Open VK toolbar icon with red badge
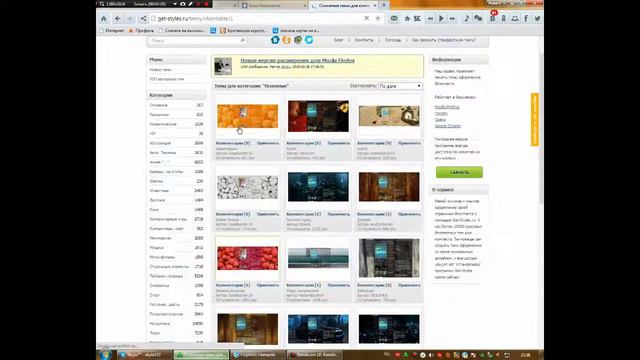Screen dimensions: 640x360 point(493,18)
